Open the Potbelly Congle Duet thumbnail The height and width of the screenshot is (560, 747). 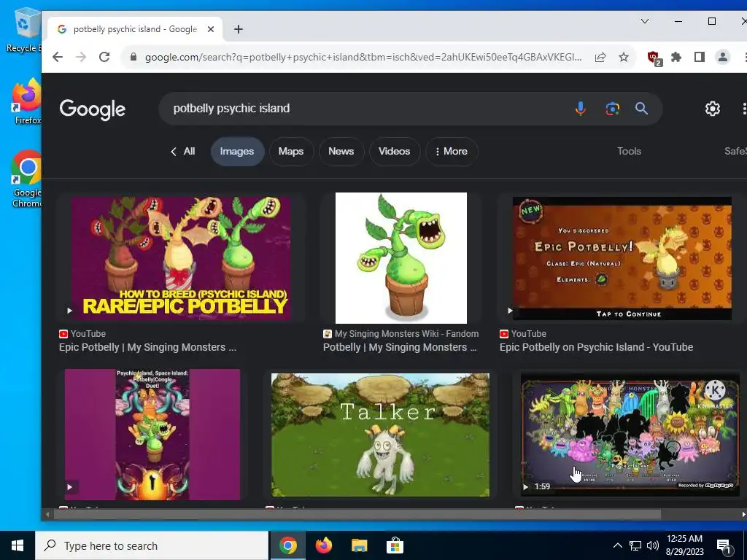click(152, 435)
